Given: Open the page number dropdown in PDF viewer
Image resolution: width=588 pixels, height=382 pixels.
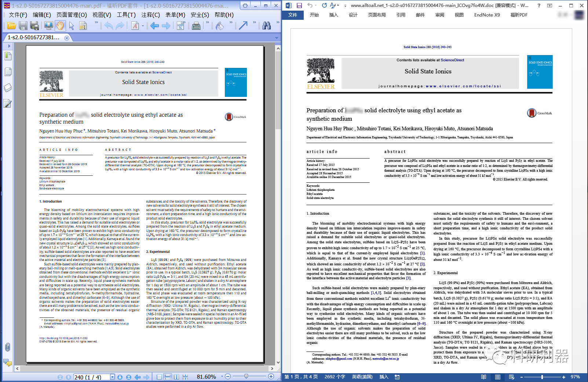Looking at the screenshot, I should coord(112,377).
